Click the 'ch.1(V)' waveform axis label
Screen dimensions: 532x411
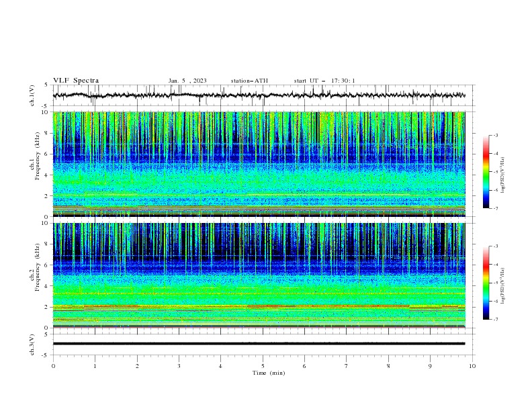click(32, 95)
